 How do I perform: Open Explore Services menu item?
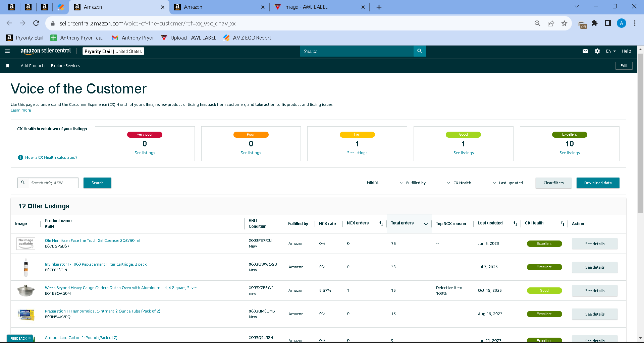coord(65,66)
